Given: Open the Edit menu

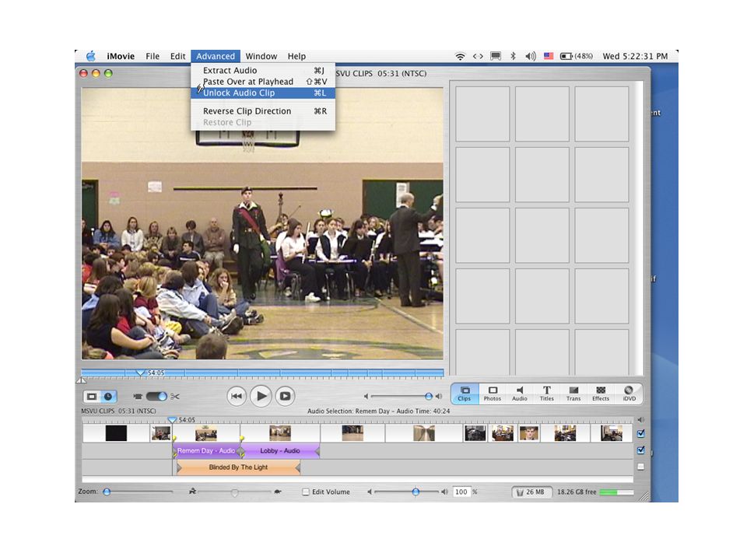Looking at the screenshot, I should [177, 56].
